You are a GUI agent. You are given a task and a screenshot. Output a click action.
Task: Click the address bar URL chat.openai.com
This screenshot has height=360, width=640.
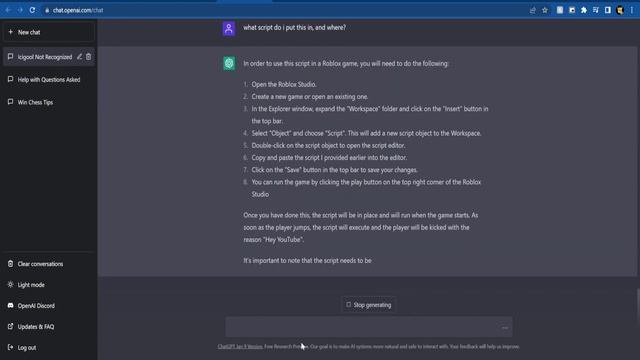pos(78,10)
